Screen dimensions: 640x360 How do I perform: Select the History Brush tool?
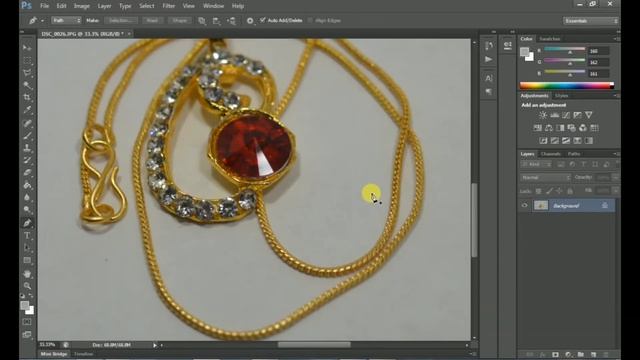click(27, 160)
